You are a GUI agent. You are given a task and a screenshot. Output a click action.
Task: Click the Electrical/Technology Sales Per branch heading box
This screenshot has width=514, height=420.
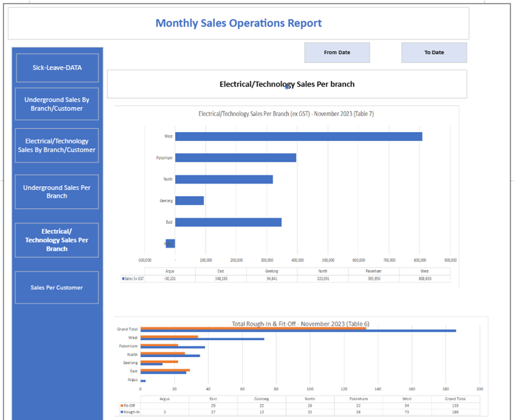[287, 84]
